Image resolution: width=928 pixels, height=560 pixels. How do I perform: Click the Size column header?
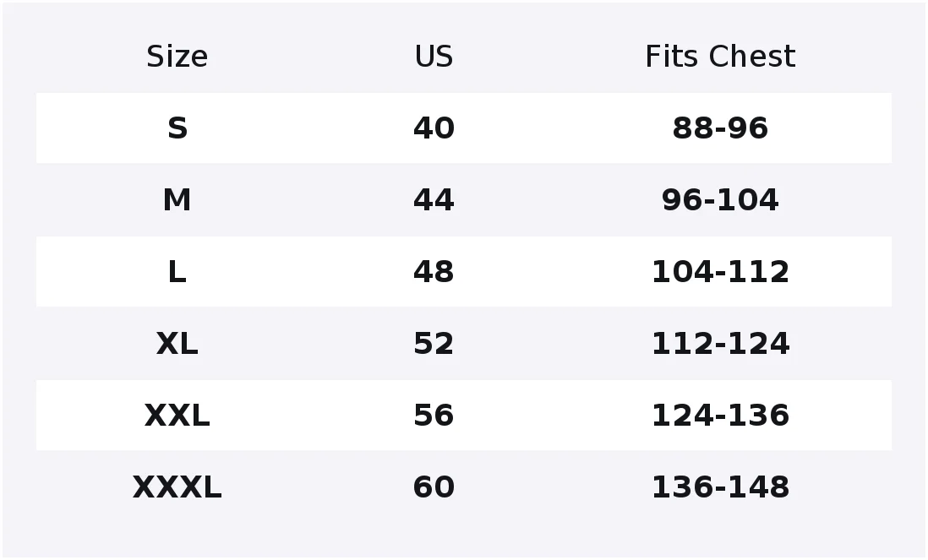click(x=177, y=57)
